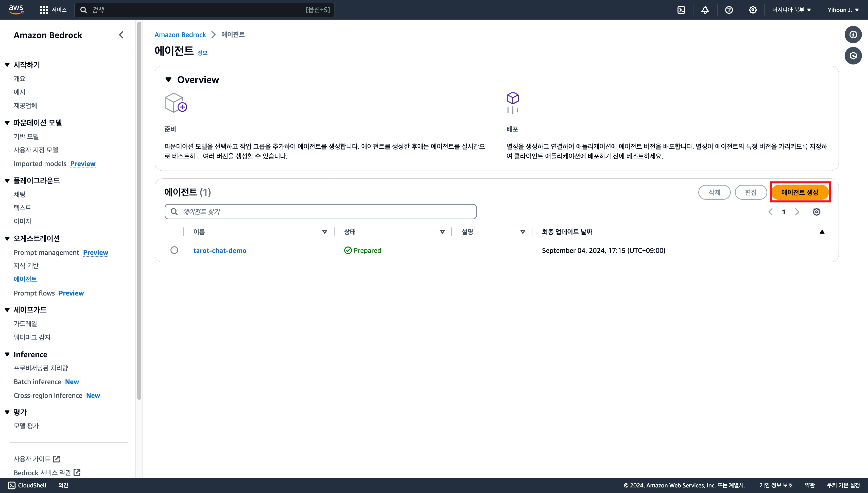Screen dimensions: 868x493
Task: Click the help question mark icon
Action: [x=729, y=10]
